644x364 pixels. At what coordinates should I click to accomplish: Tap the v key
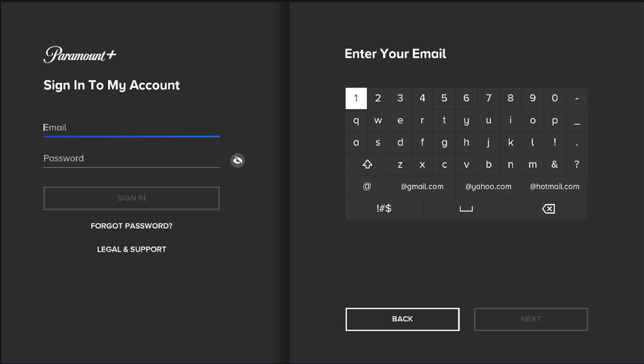(466, 165)
